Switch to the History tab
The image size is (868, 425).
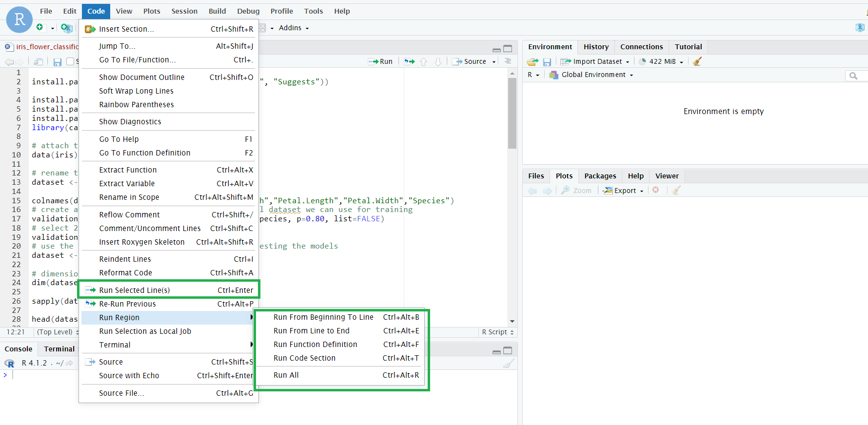pos(596,47)
